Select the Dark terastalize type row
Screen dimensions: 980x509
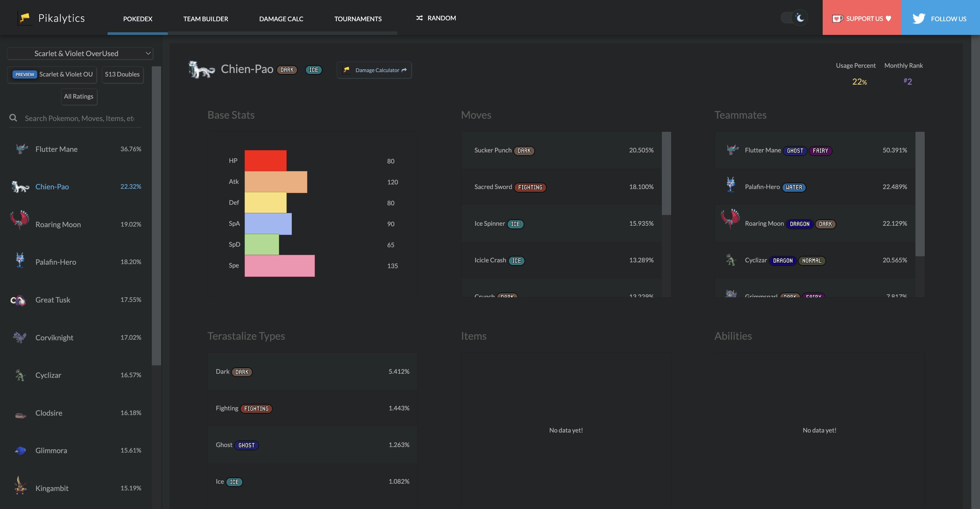pos(312,371)
